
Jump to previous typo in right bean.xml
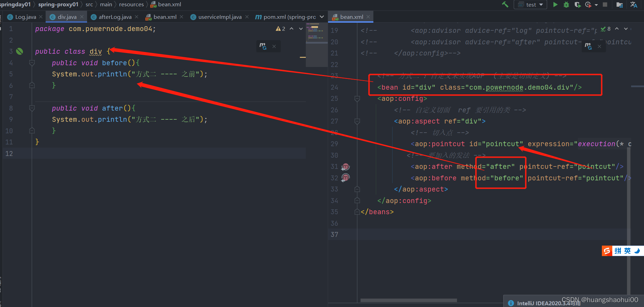click(x=617, y=29)
